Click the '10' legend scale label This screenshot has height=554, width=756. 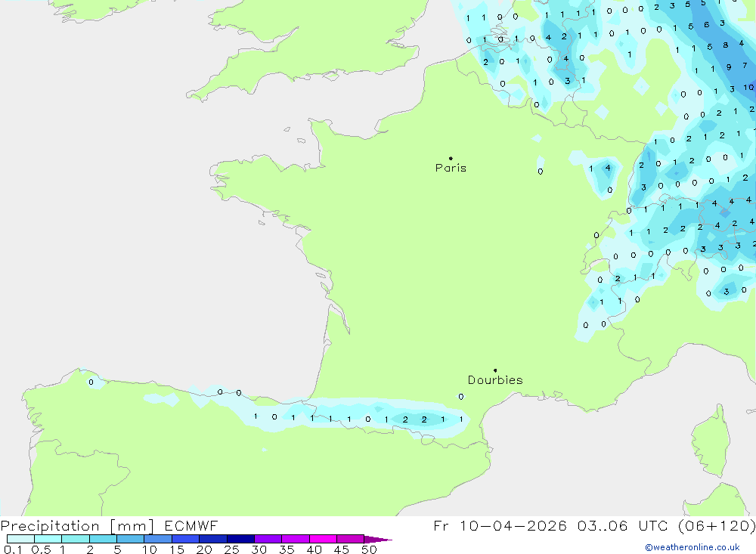tap(150, 549)
